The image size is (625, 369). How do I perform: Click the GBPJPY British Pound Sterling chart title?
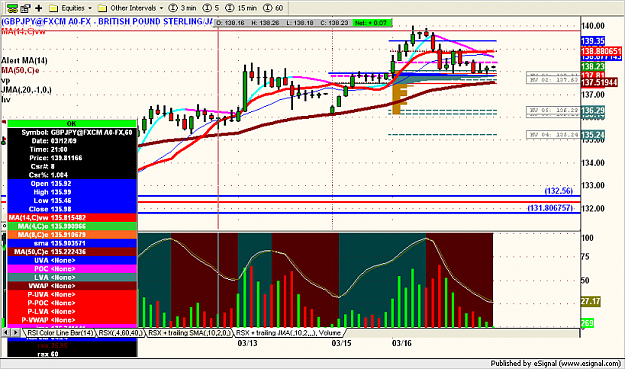click(x=107, y=22)
